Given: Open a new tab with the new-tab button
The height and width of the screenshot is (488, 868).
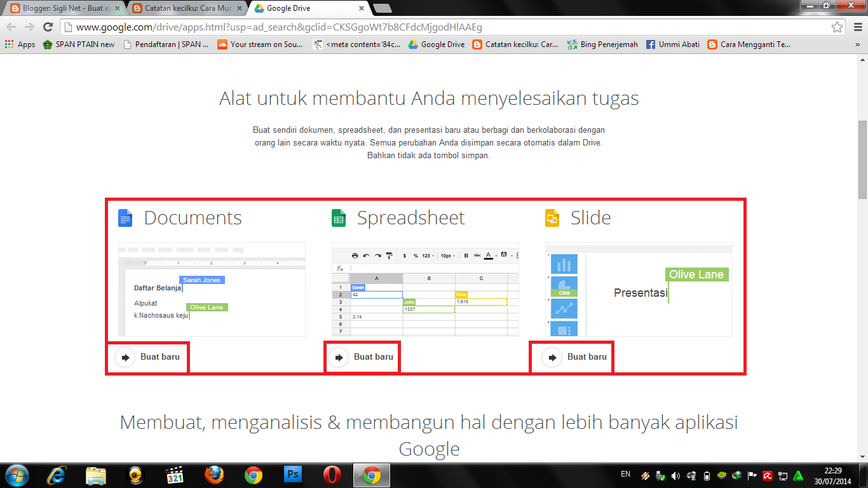Looking at the screenshot, I should click(382, 8).
